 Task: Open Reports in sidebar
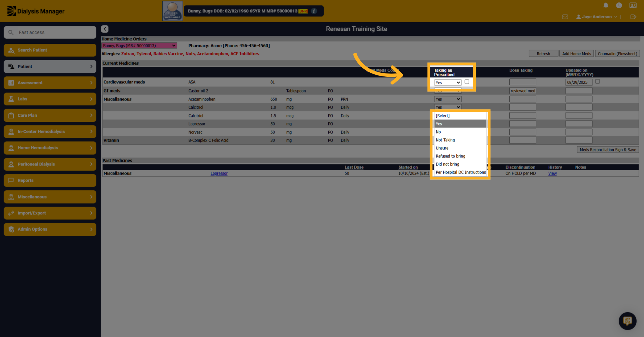[50, 180]
